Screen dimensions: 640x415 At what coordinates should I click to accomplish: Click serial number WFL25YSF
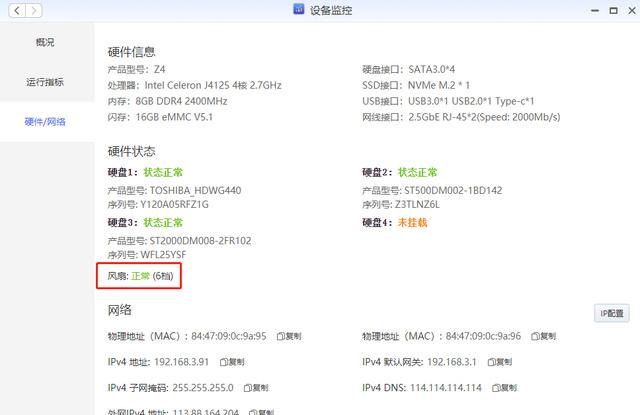pyautogui.click(x=163, y=255)
